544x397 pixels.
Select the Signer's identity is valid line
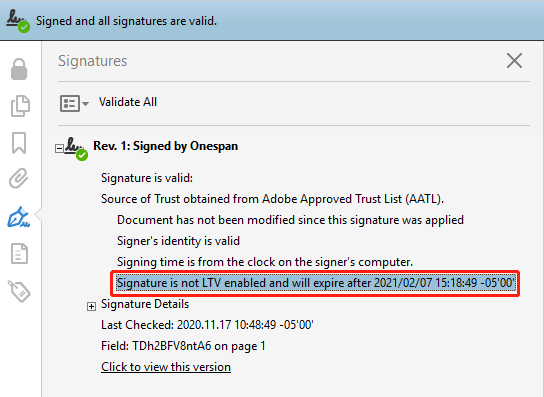tap(178, 241)
